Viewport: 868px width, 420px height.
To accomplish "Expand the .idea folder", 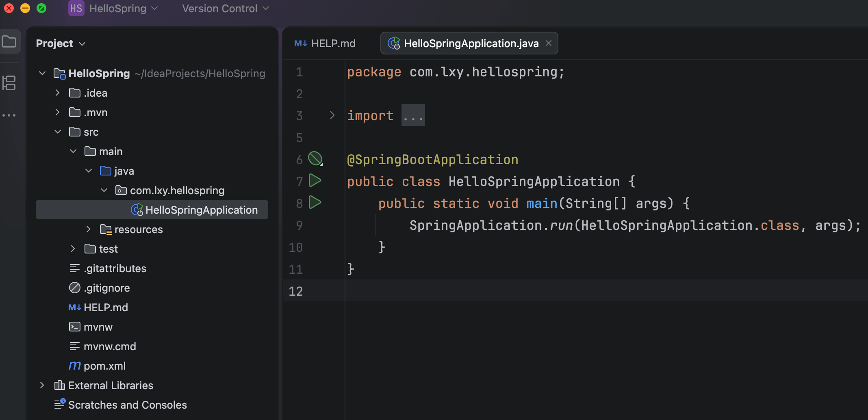I will [58, 93].
